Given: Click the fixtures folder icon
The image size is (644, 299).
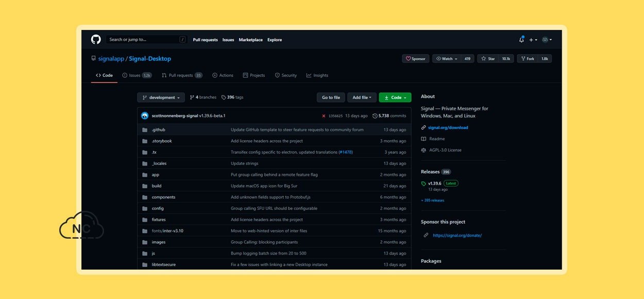Looking at the screenshot, I should point(145,220).
